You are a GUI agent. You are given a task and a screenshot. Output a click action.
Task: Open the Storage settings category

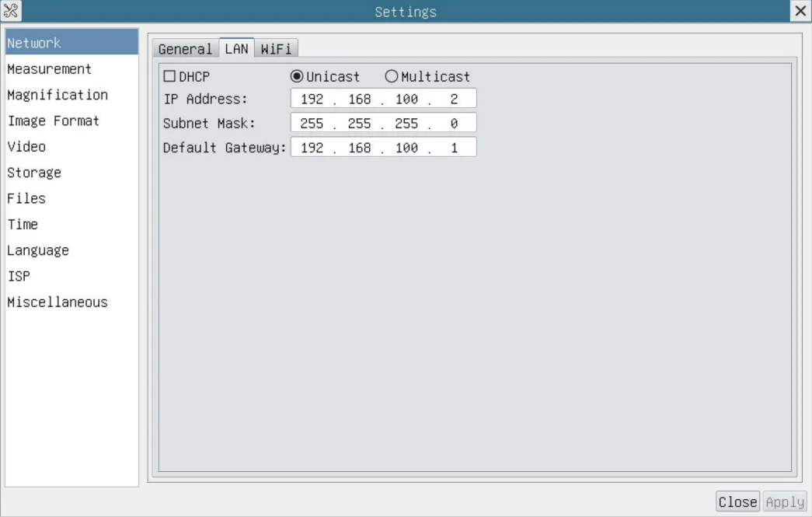pos(72,173)
